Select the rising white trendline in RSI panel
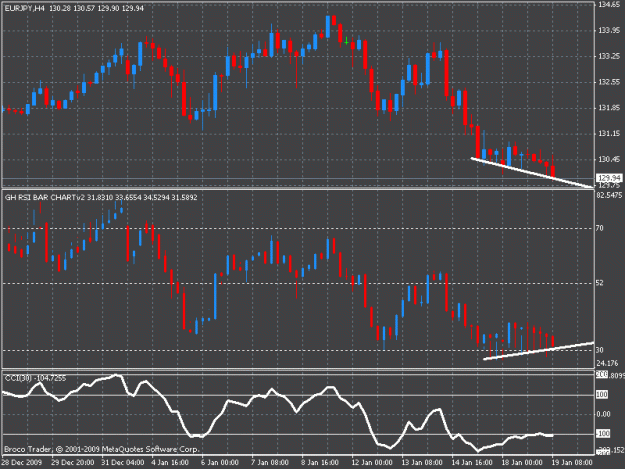The image size is (625, 469). pyautogui.click(x=539, y=351)
